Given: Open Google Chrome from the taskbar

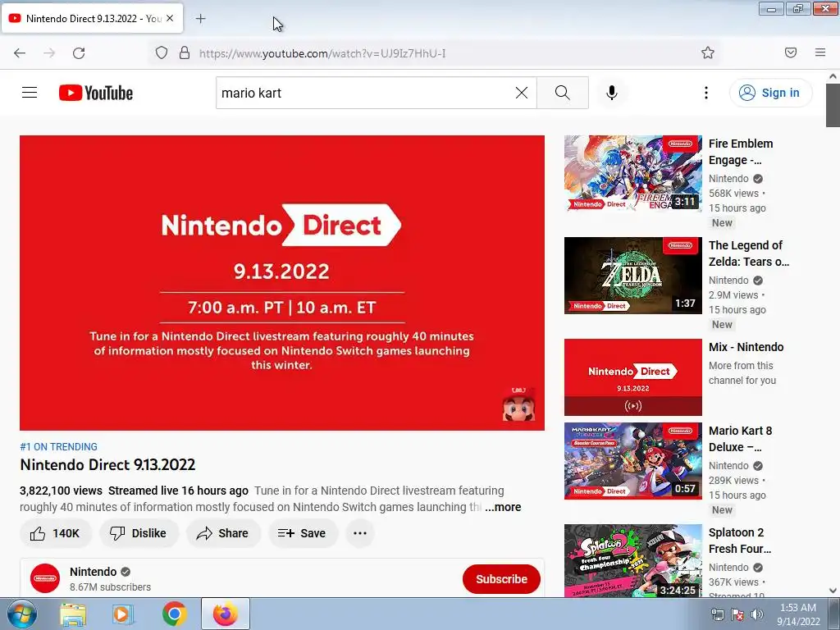Looking at the screenshot, I should pos(174,614).
